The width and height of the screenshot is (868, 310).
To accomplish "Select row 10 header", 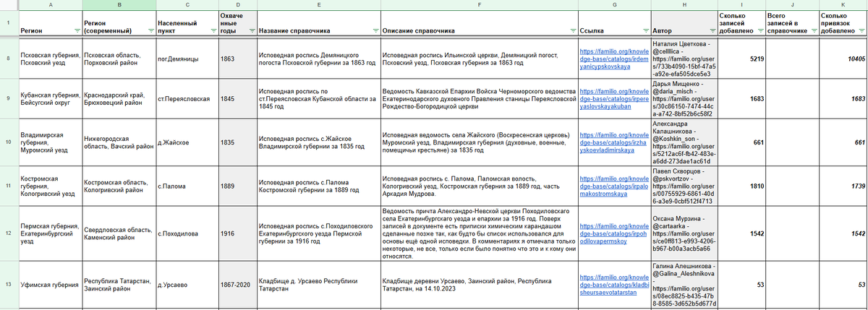I will (x=9, y=142).
